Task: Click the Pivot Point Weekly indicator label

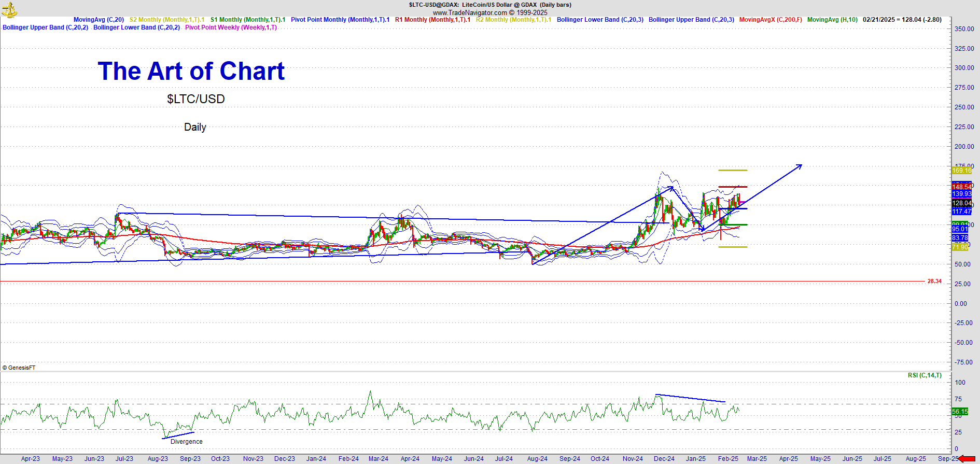Action: (231, 27)
